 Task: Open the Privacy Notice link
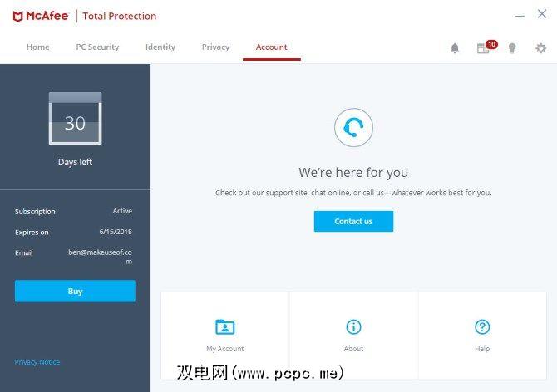pos(37,362)
